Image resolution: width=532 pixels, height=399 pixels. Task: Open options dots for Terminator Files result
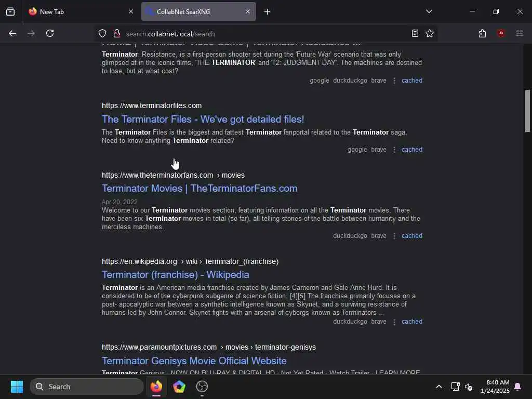[394, 150]
